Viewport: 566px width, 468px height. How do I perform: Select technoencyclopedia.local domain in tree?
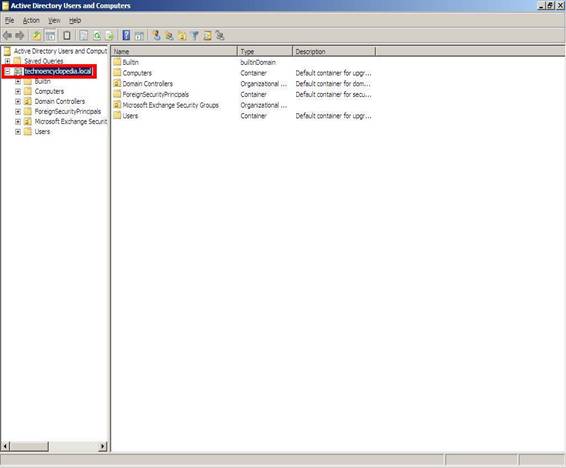click(x=58, y=71)
